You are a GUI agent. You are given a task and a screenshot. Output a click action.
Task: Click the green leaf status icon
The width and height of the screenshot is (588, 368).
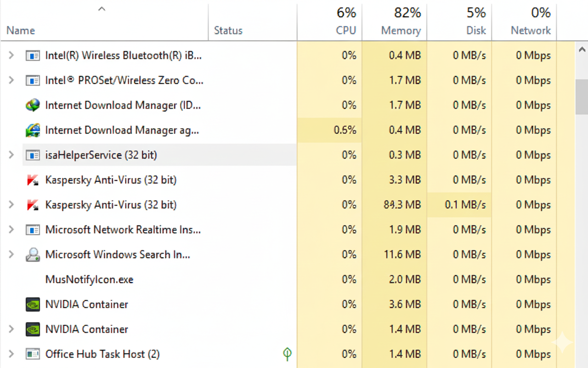tap(288, 354)
